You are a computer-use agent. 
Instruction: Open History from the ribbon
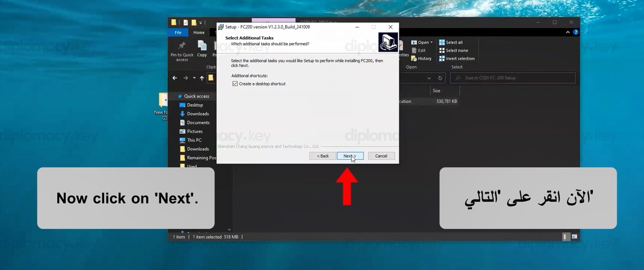click(x=421, y=58)
